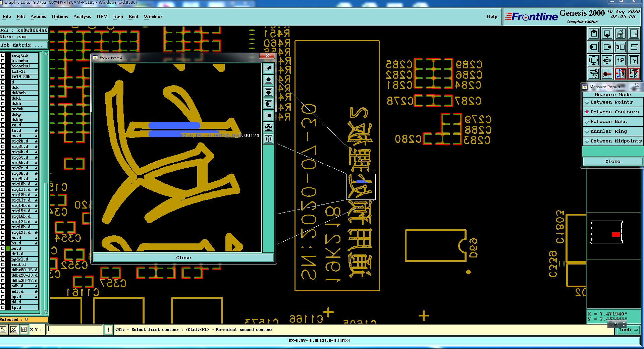Image resolution: width=644 pixels, height=349 pixels.
Task: Zoom out within the Popview window
Action: [268, 139]
